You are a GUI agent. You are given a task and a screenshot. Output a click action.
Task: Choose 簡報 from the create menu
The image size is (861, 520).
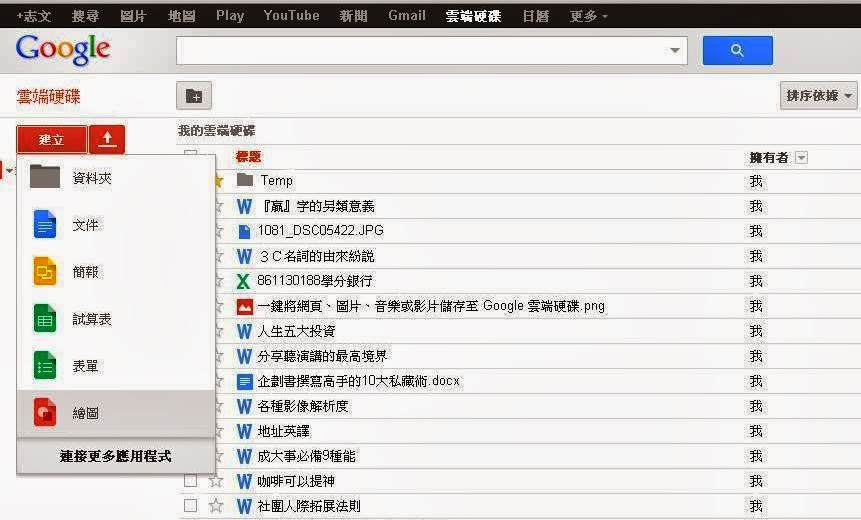click(x=116, y=272)
